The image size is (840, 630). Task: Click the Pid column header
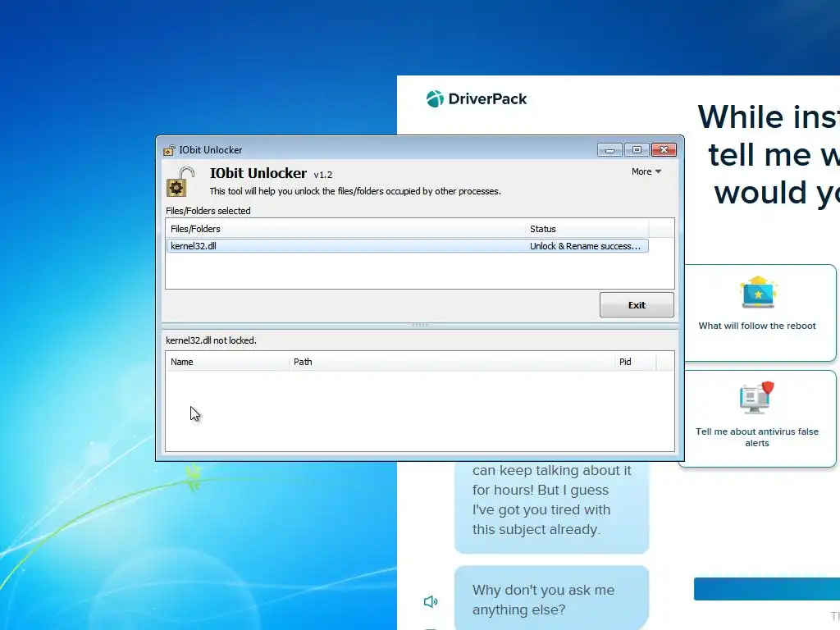[636, 362]
